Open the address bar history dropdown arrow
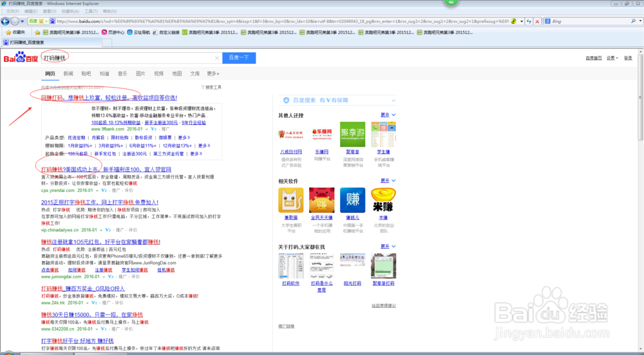The width and height of the screenshot is (644, 355). pyautogui.click(x=522, y=21)
